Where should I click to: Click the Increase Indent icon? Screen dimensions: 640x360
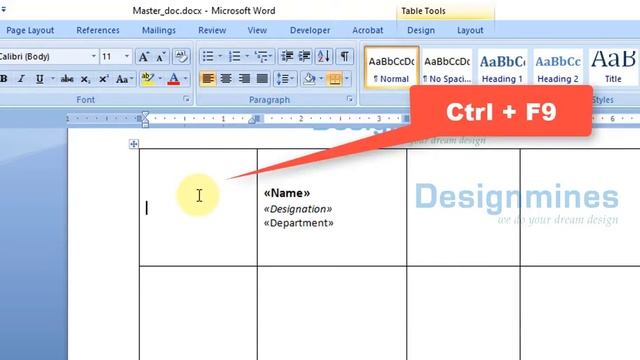coord(304,56)
